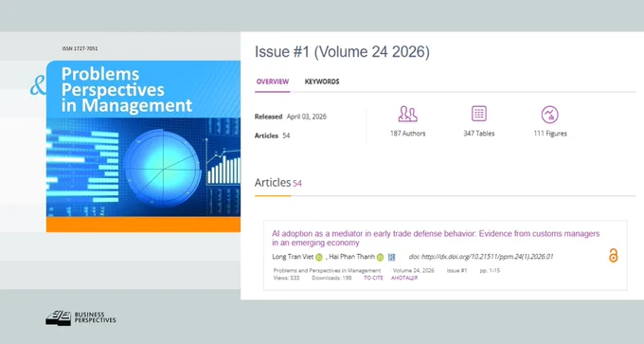Click the blue R researcher ID icon

click(391, 257)
